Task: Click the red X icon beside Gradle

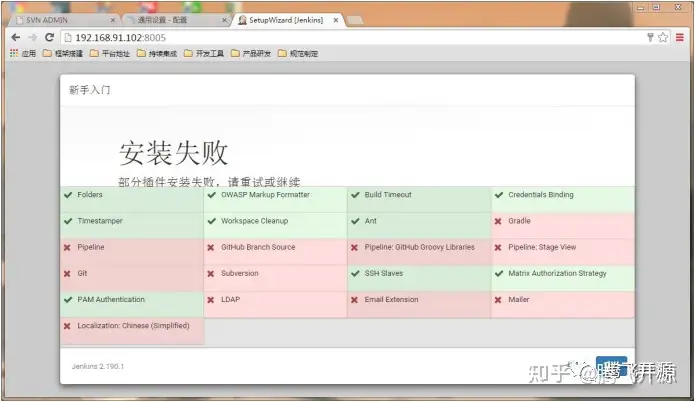Action: click(498, 221)
